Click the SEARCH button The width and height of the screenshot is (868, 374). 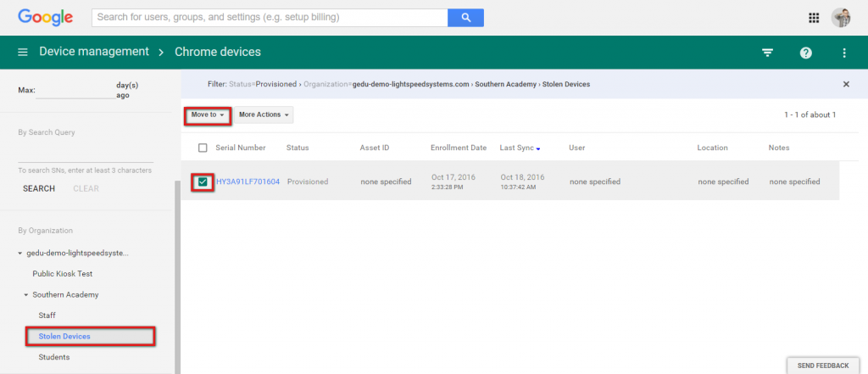tap(39, 189)
